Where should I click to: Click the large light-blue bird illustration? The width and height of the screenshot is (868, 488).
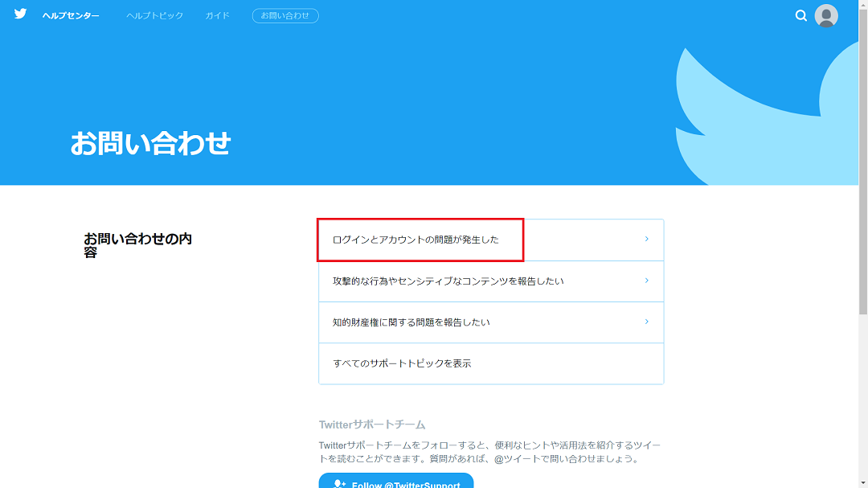[x=764, y=113]
